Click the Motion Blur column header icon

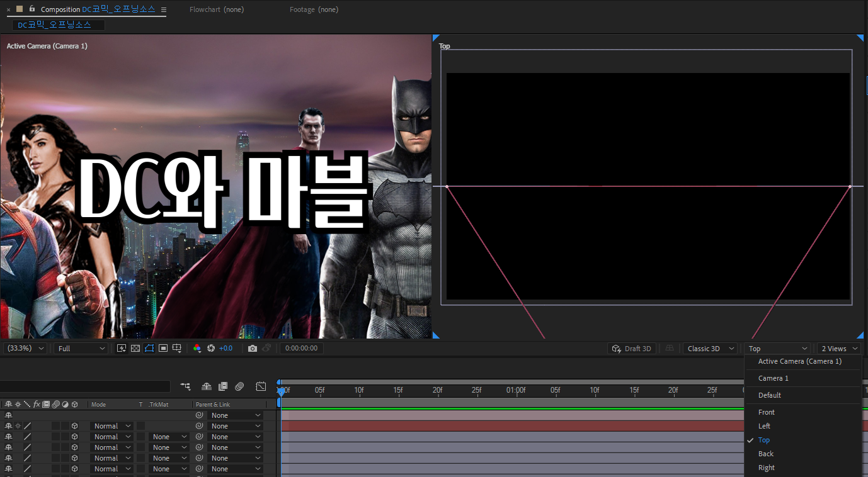pos(55,404)
